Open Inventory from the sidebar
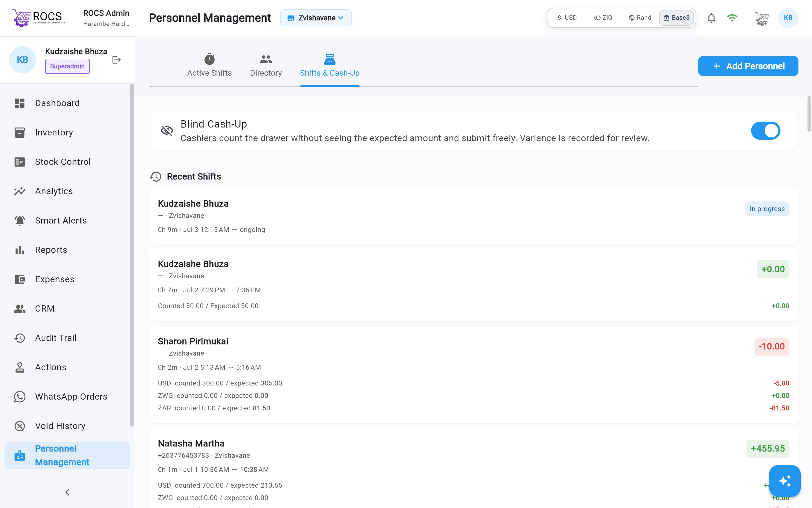The height and width of the screenshot is (508, 812). tap(67, 132)
